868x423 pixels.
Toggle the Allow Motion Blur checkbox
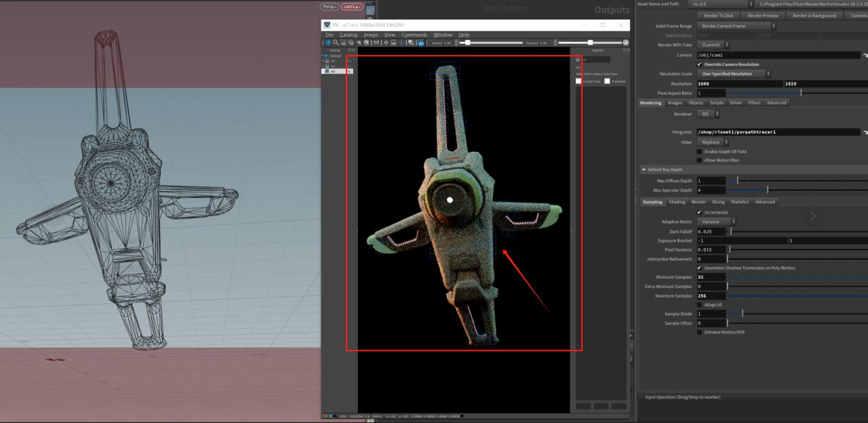(700, 160)
